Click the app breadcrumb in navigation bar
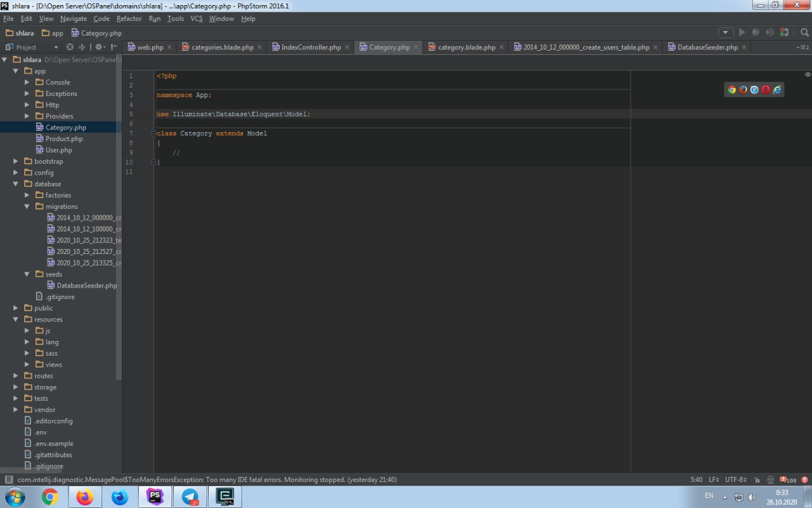The width and height of the screenshot is (812, 508). pyautogui.click(x=57, y=33)
